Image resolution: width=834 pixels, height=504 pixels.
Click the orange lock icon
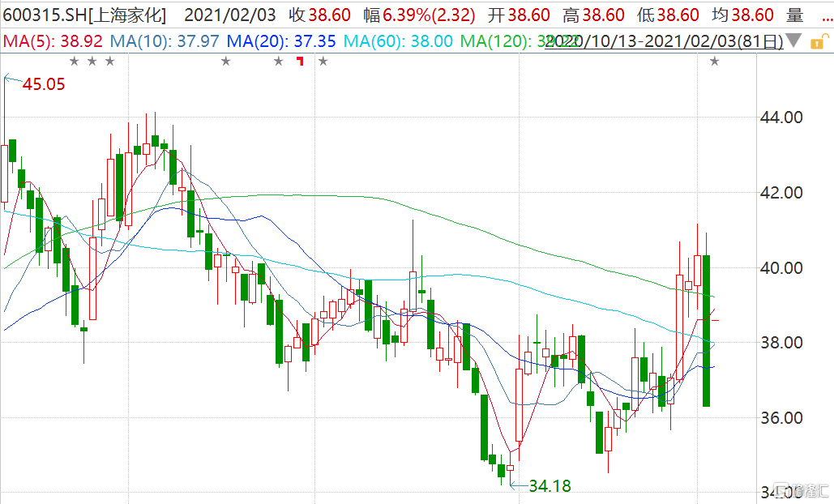tap(819, 41)
